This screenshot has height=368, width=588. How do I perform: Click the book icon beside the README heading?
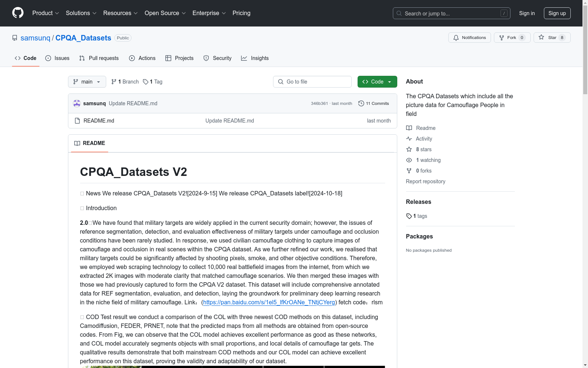point(77,143)
